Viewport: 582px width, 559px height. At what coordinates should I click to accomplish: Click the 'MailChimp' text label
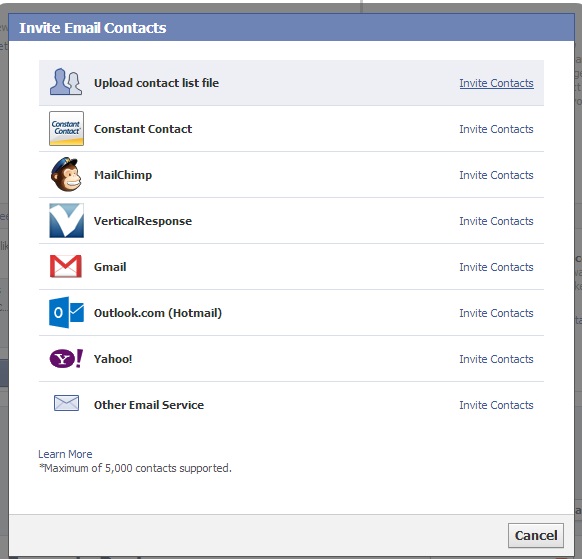point(123,175)
